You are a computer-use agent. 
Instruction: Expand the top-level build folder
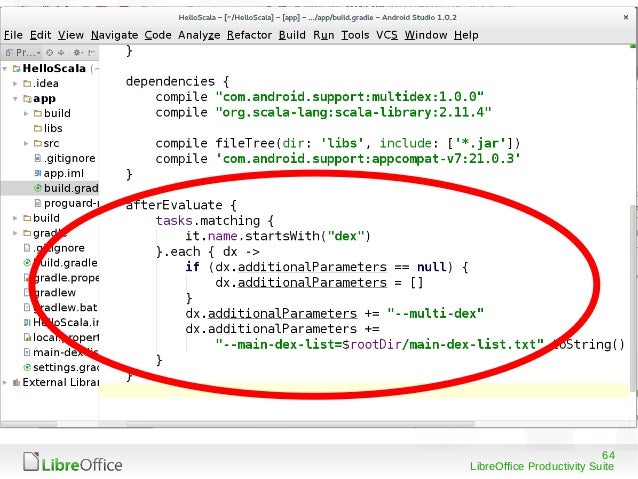click(x=15, y=218)
